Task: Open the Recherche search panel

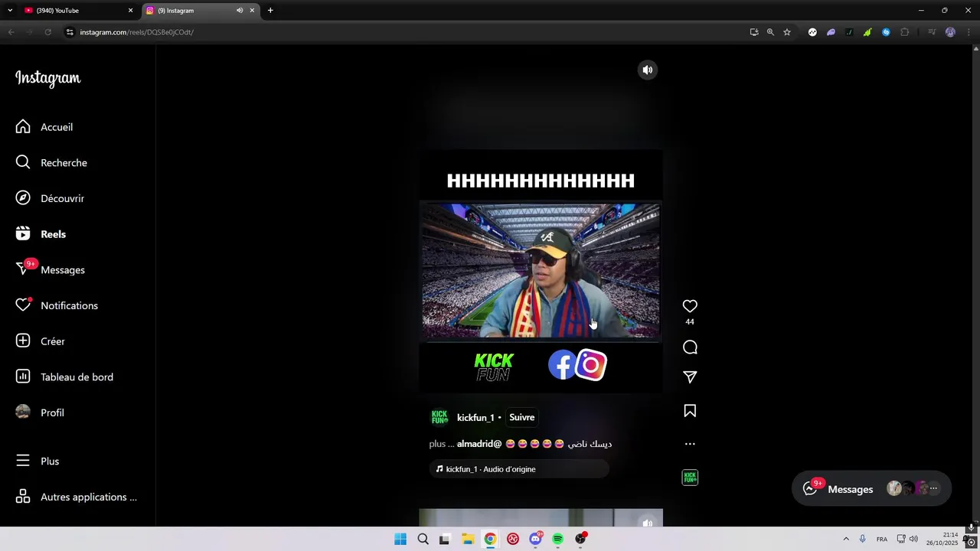Action: (x=51, y=162)
